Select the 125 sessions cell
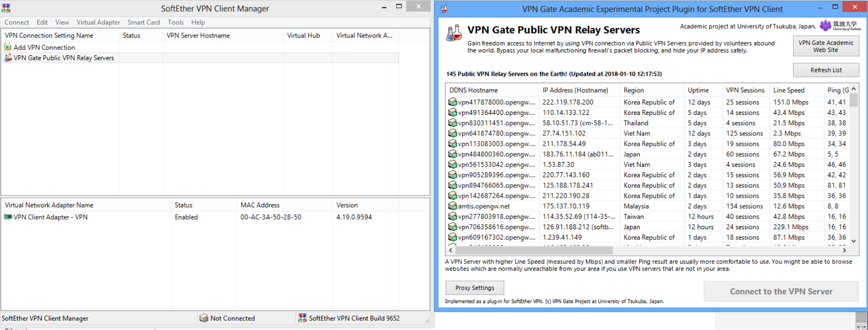 (x=744, y=133)
